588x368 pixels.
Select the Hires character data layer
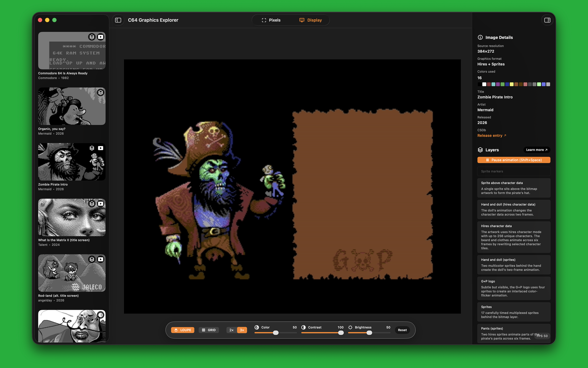click(x=514, y=237)
